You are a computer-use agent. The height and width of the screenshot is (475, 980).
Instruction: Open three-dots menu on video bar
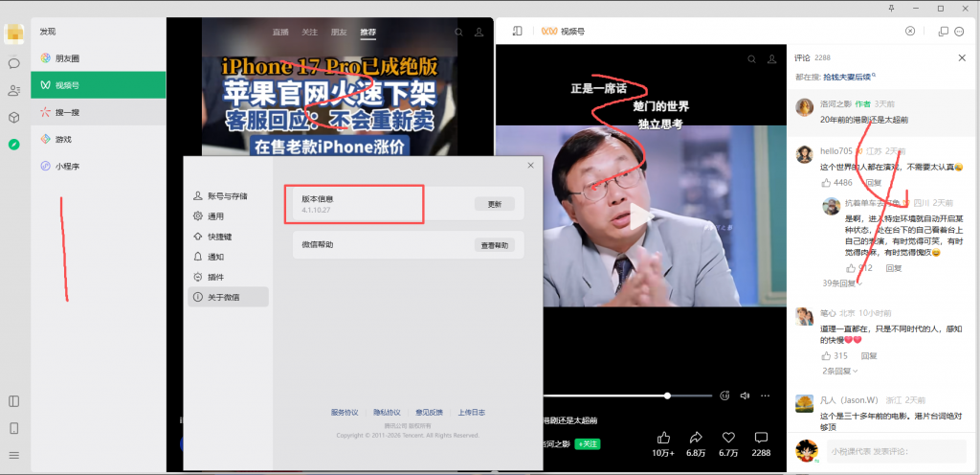pos(765,396)
